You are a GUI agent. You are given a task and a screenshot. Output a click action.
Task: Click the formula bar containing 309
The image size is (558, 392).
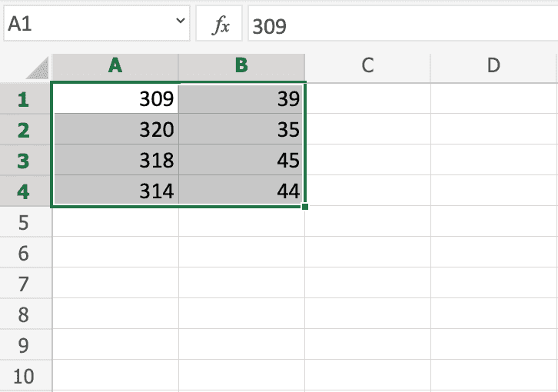(x=400, y=26)
